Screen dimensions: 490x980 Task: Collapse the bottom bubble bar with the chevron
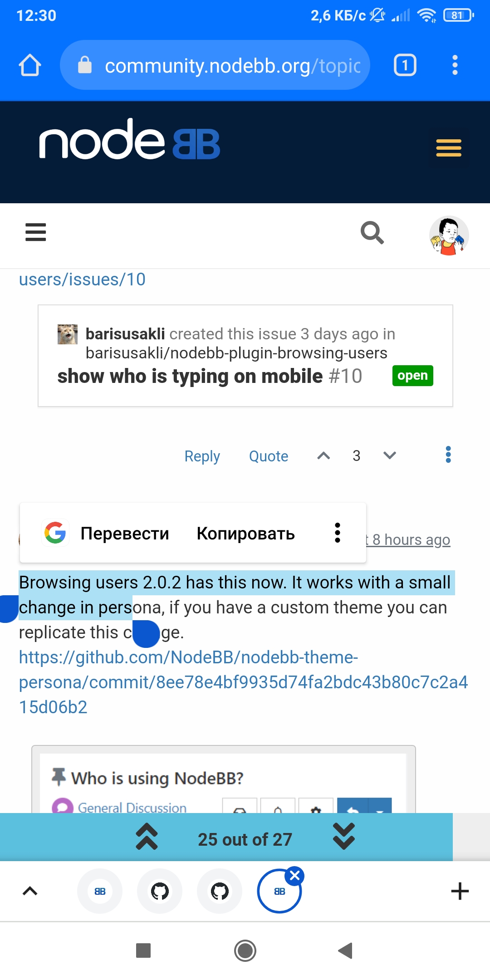point(29,890)
